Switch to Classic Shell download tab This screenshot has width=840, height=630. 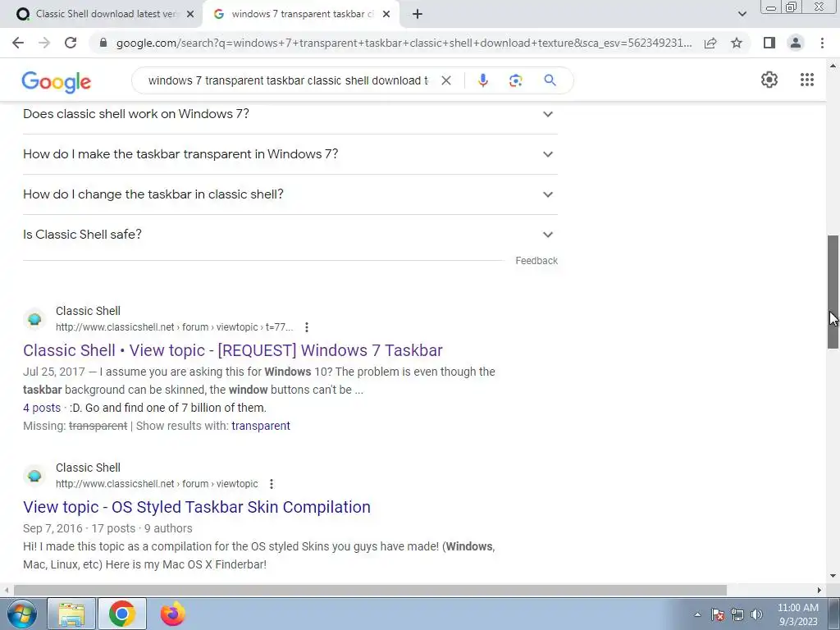click(106, 14)
